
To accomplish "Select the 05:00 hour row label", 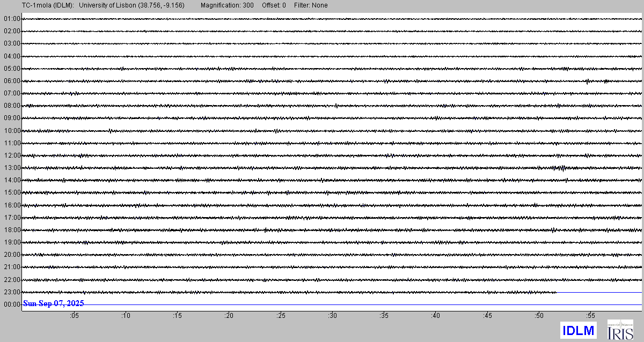I will click(x=11, y=69).
